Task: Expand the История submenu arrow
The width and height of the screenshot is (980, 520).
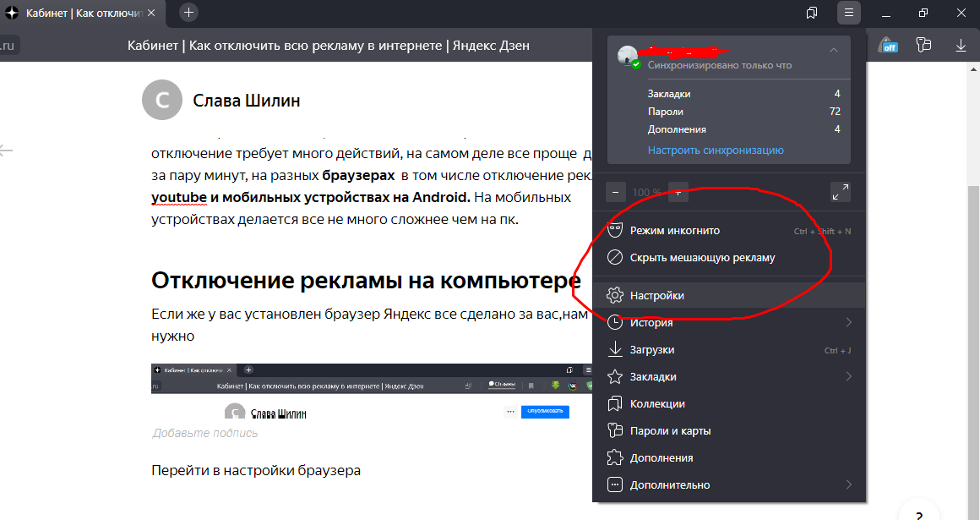Action: (850, 321)
